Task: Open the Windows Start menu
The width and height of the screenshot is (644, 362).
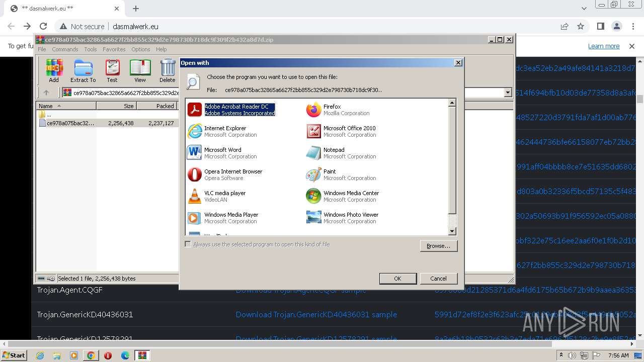Action: tap(14, 355)
